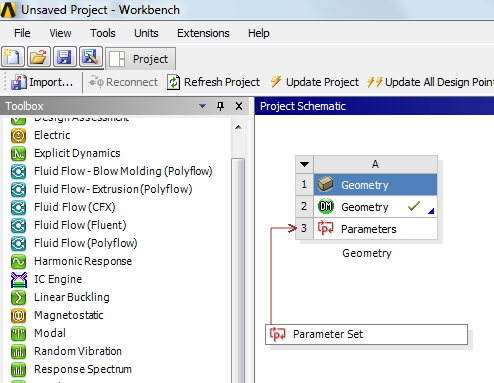Click the Open folder toolbar icon
The width and height of the screenshot is (494, 383).
pyautogui.click(x=39, y=57)
